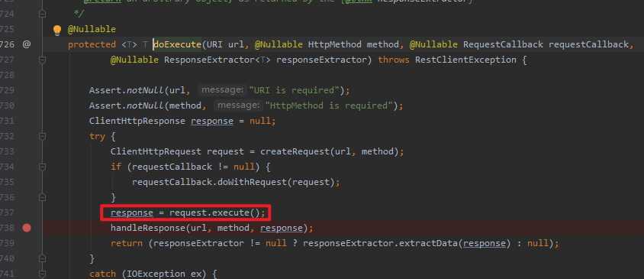Click the URI type on line 726
This screenshot has height=279, width=644.
pyautogui.click(x=215, y=44)
